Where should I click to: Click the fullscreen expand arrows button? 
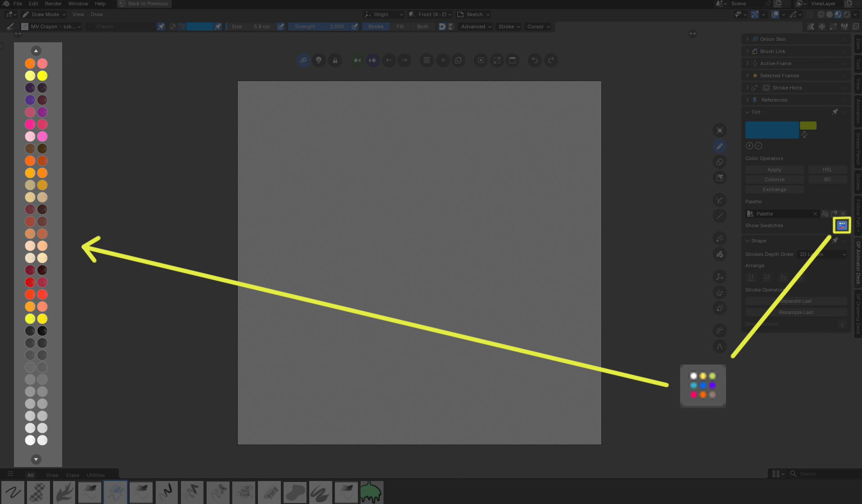point(497,60)
